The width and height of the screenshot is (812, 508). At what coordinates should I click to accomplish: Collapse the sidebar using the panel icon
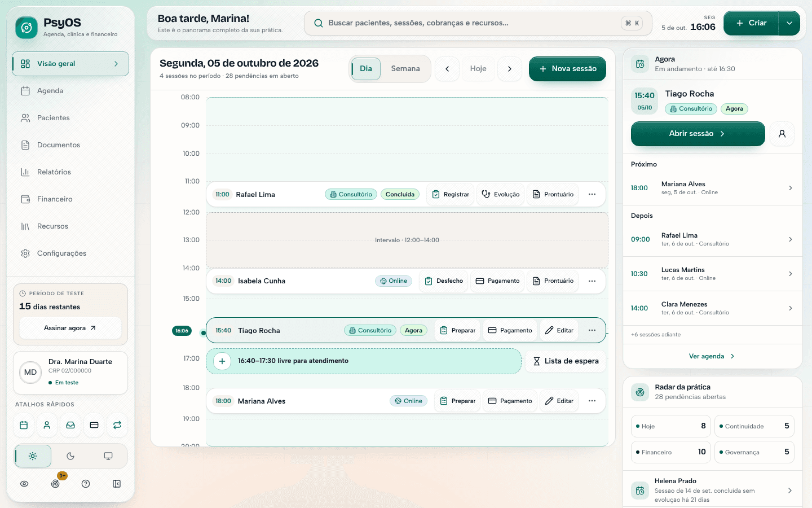[117, 484]
